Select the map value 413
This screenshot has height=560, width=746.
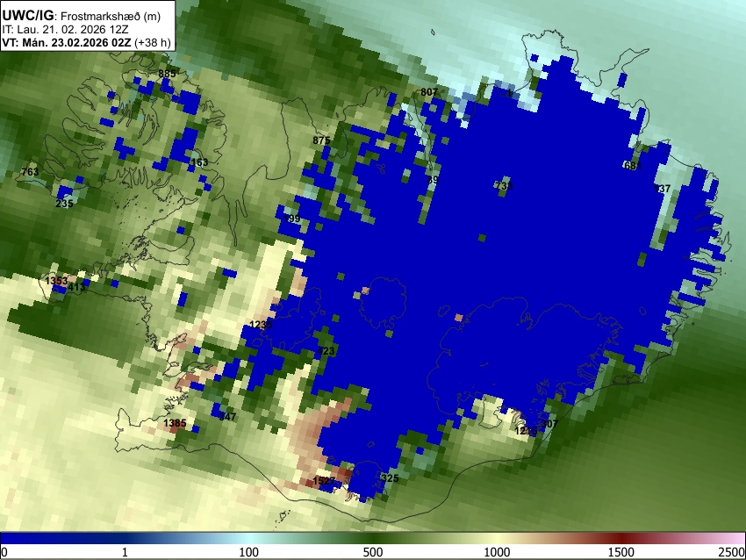tap(76, 287)
